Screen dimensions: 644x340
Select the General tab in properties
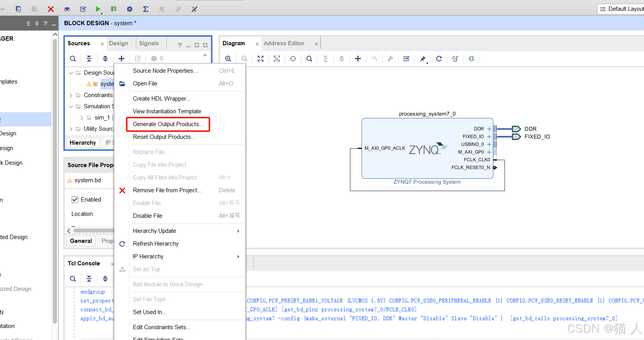(81, 241)
